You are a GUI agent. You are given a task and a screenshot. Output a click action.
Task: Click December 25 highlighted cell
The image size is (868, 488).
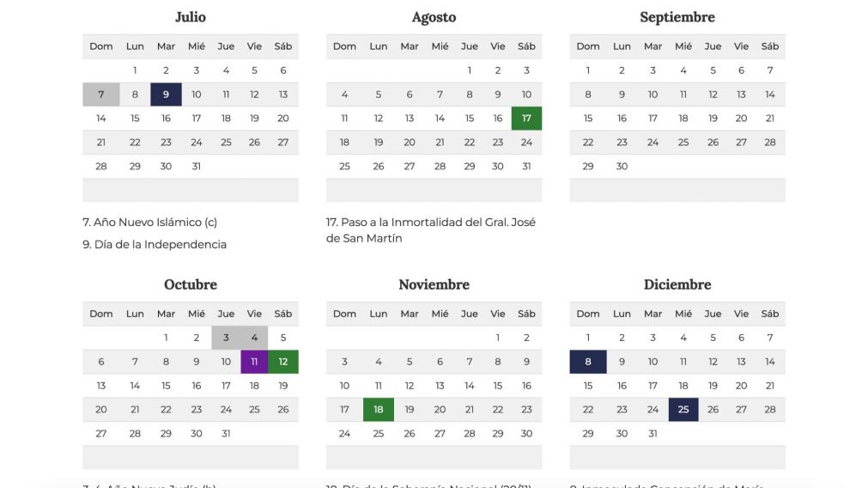coord(683,410)
